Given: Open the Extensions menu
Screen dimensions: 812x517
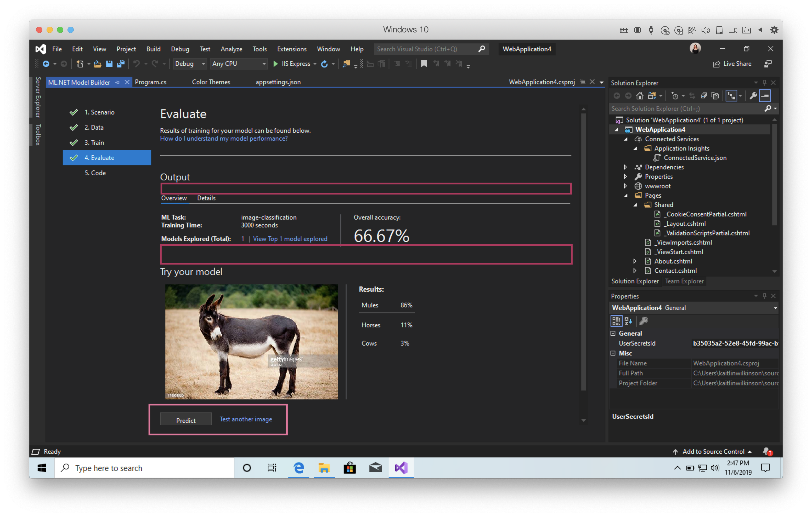Looking at the screenshot, I should 291,49.
